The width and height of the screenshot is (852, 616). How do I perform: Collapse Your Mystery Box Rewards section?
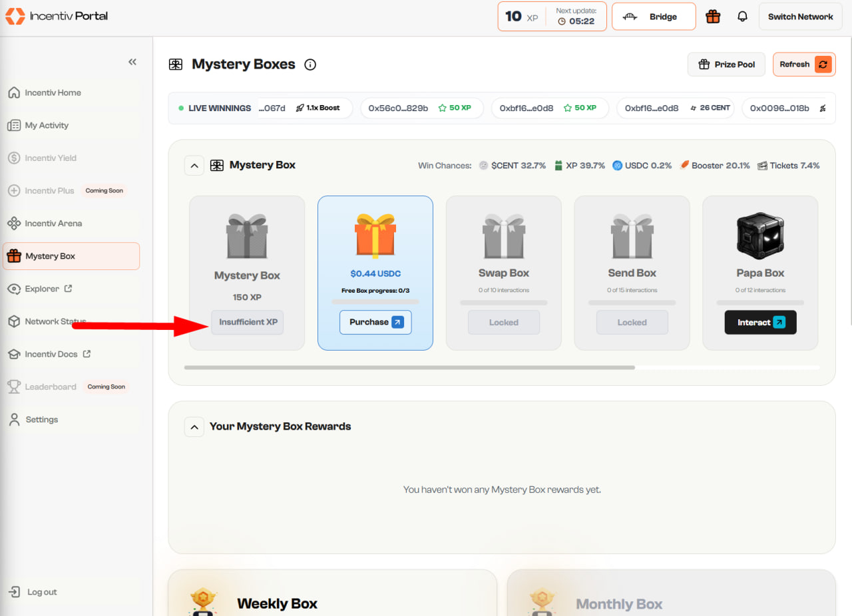(194, 427)
